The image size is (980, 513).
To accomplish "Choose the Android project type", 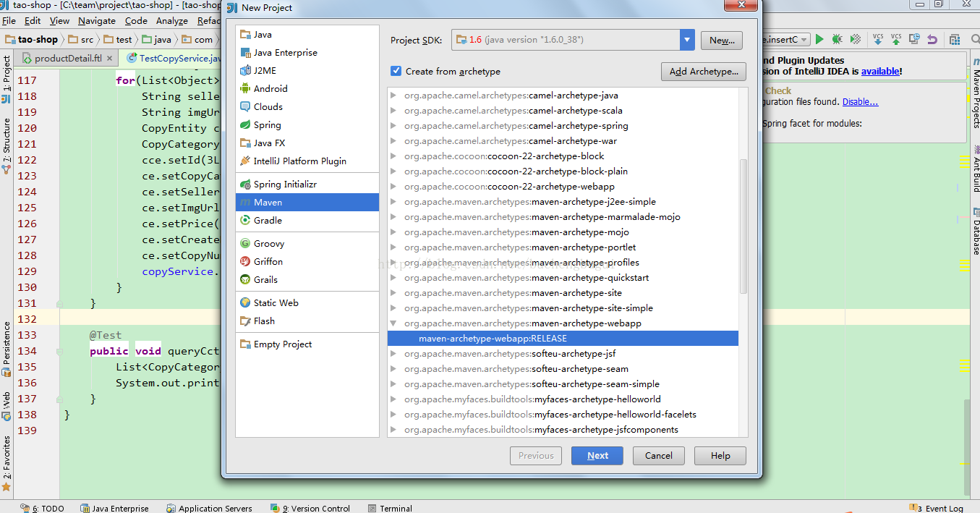I will point(307,88).
